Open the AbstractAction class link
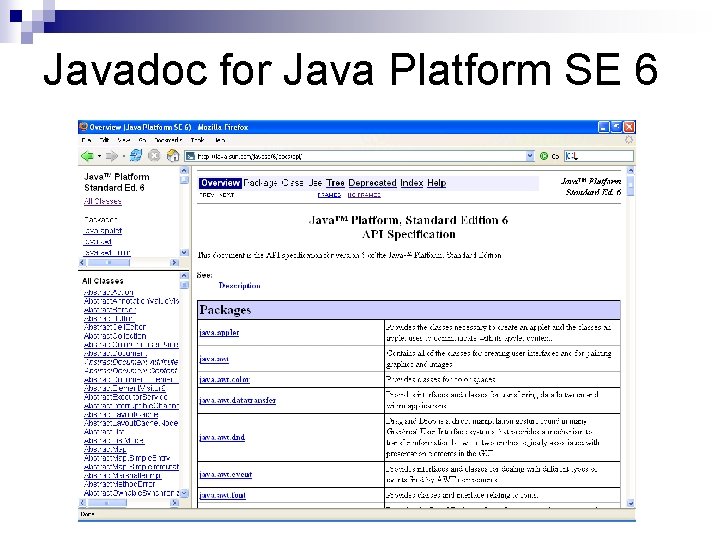 [x=108, y=292]
